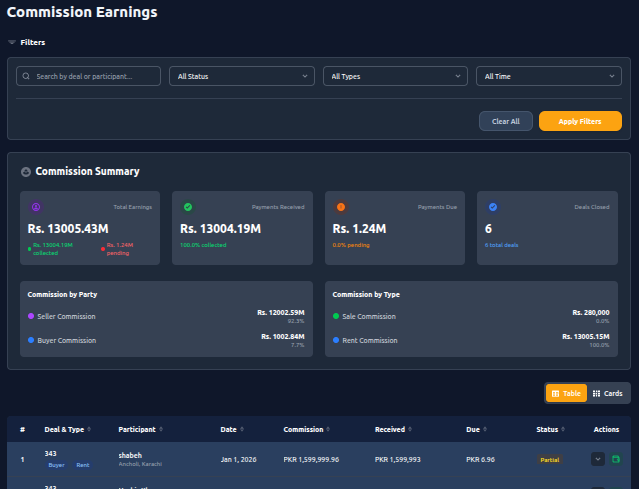The width and height of the screenshot is (639, 489).
Task: Expand row 1 actions chevron
Action: point(598,459)
